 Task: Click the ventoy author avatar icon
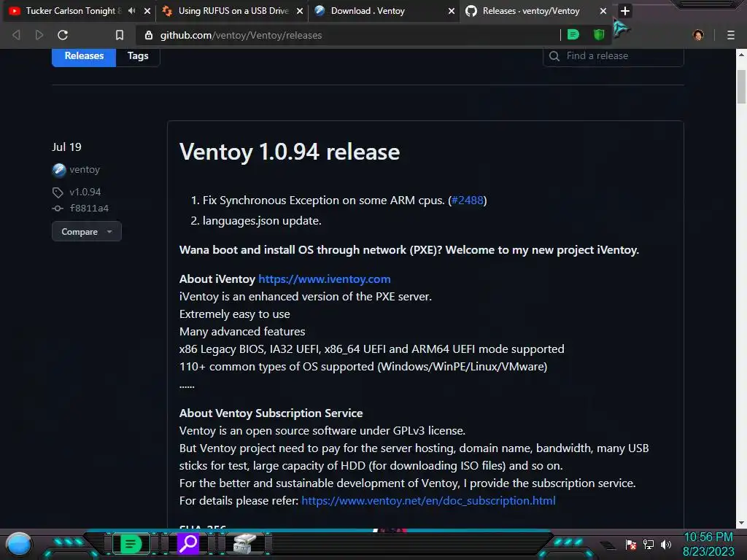(x=59, y=169)
